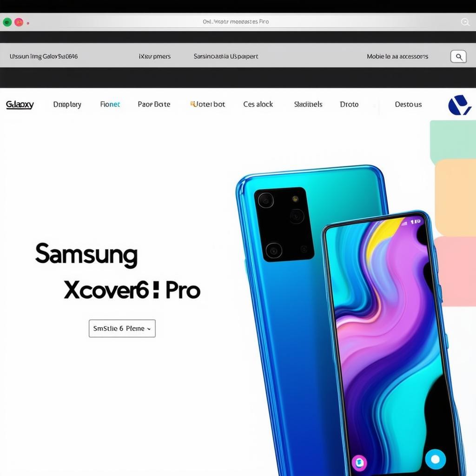Click the green window control dot
The width and height of the screenshot is (476, 476).
[x=7, y=22]
